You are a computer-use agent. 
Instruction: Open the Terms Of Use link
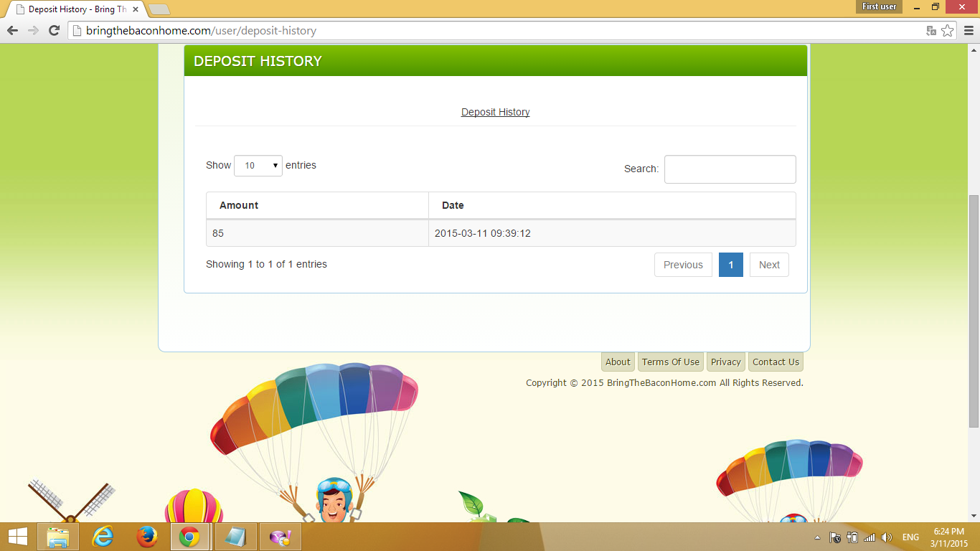click(670, 362)
